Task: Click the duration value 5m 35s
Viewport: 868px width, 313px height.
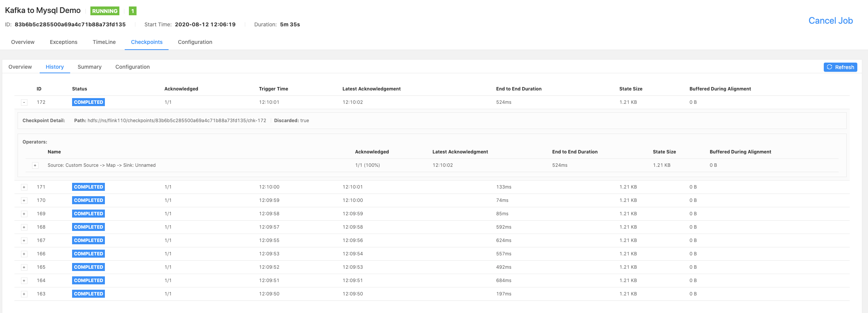Action: point(290,24)
